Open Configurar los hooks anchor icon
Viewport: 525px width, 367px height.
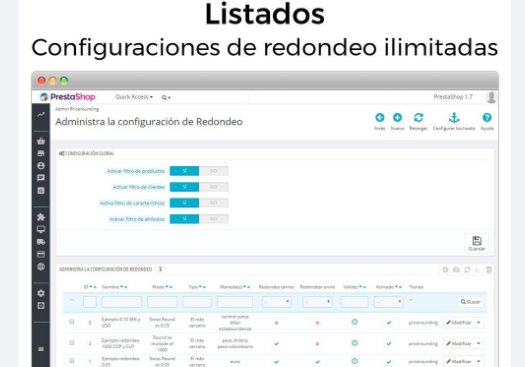454,118
